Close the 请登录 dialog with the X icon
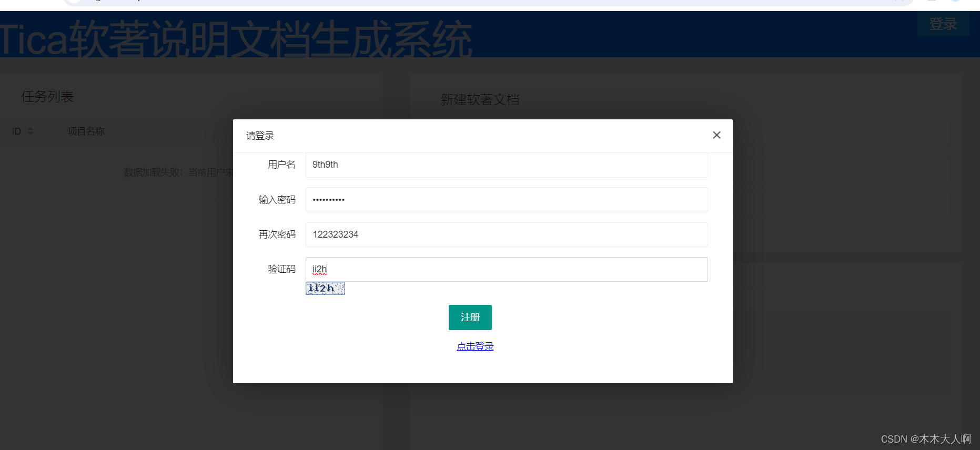 (716, 135)
